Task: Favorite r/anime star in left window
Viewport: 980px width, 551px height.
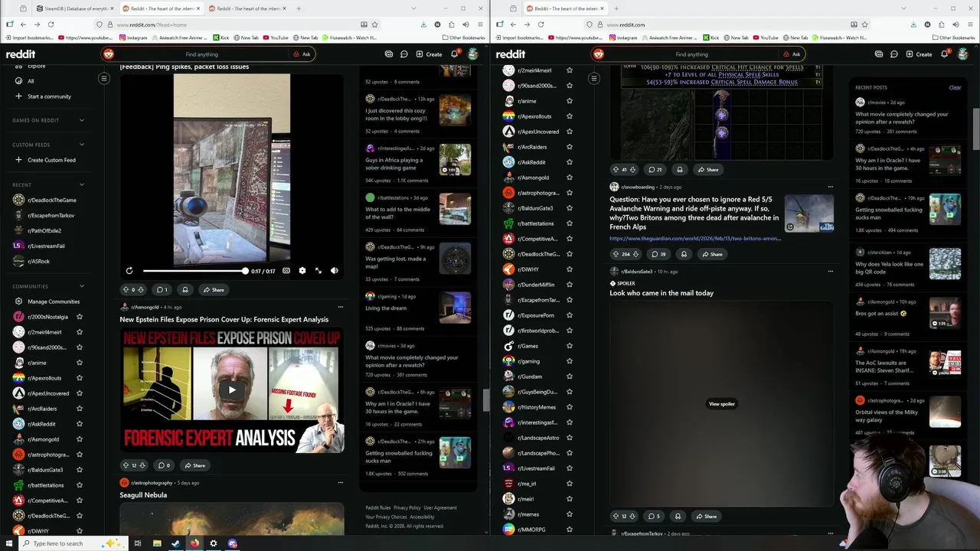Action: 80,363
